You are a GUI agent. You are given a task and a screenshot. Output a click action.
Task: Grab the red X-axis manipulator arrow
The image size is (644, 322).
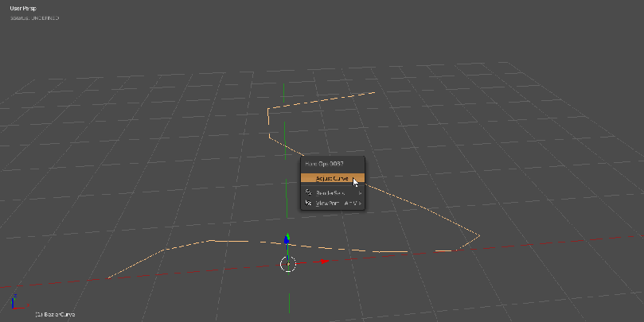click(322, 262)
